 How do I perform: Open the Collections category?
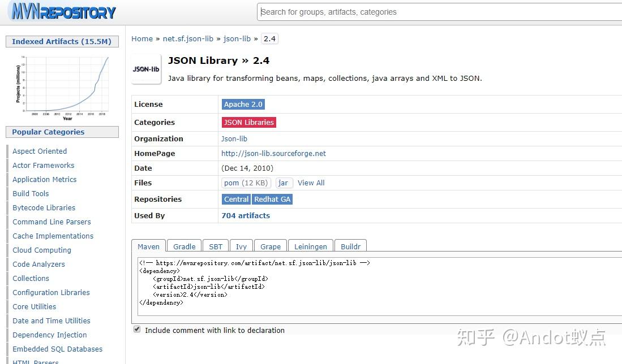31,278
